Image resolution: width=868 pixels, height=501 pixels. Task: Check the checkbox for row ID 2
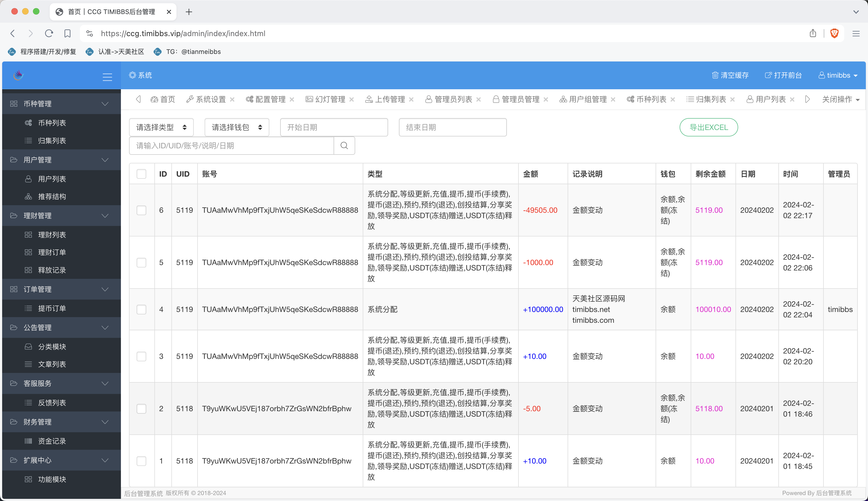[141, 409]
